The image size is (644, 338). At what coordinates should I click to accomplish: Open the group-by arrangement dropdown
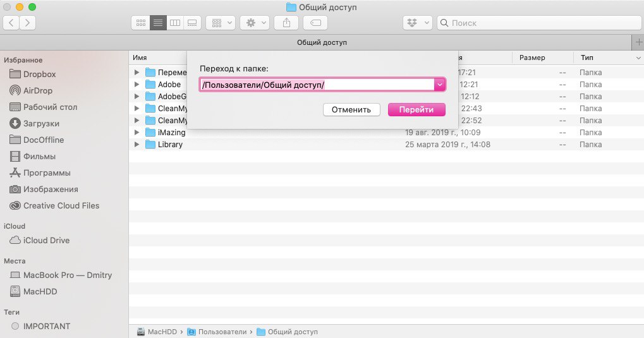(x=221, y=23)
